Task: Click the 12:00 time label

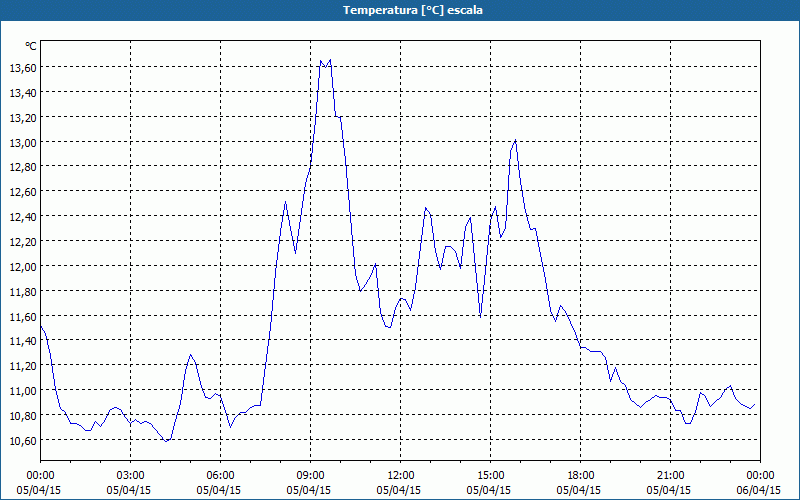Action: 401,476
